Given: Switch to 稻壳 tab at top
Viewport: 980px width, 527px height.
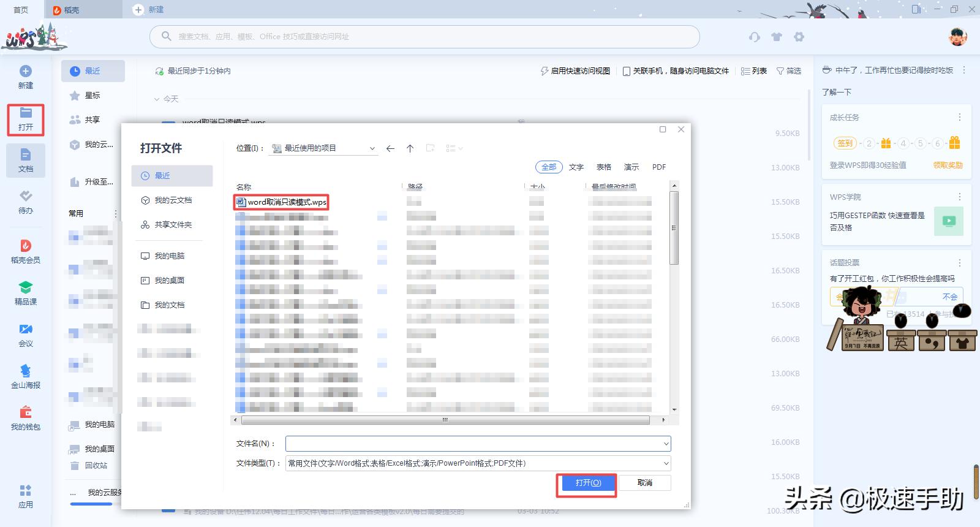Looking at the screenshot, I should tap(83, 10).
